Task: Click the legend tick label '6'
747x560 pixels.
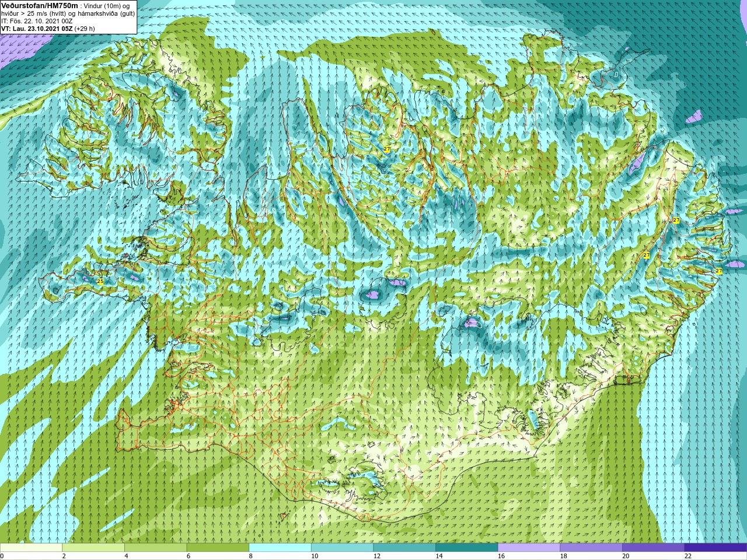Action: click(189, 556)
